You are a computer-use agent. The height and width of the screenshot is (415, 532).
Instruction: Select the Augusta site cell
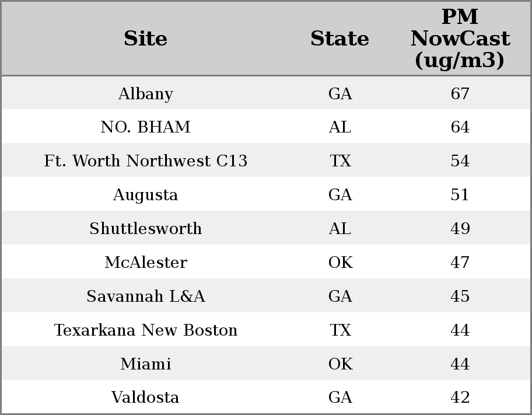(x=145, y=195)
